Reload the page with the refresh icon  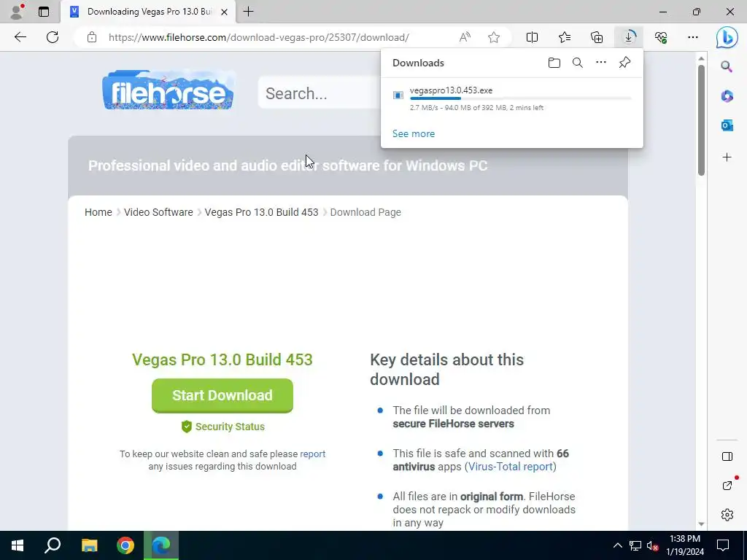[x=53, y=37]
